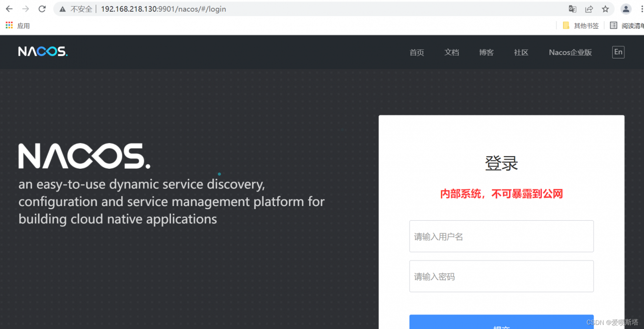This screenshot has height=329, width=644.
Task: Switch language using the En toggle
Action: [618, 52]
